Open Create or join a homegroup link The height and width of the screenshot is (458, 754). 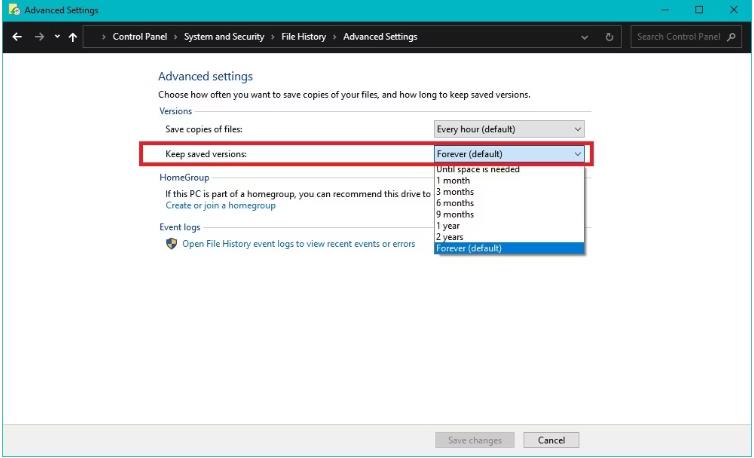220,205
